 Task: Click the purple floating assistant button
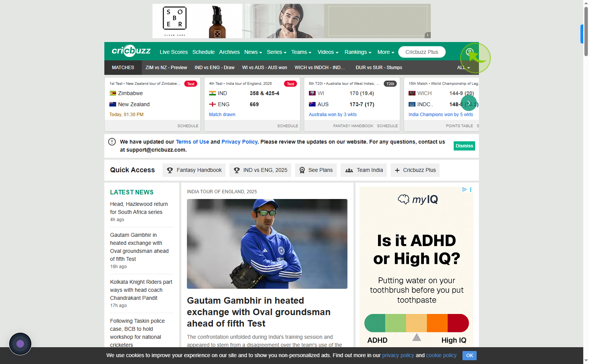[x=20, y=344]
